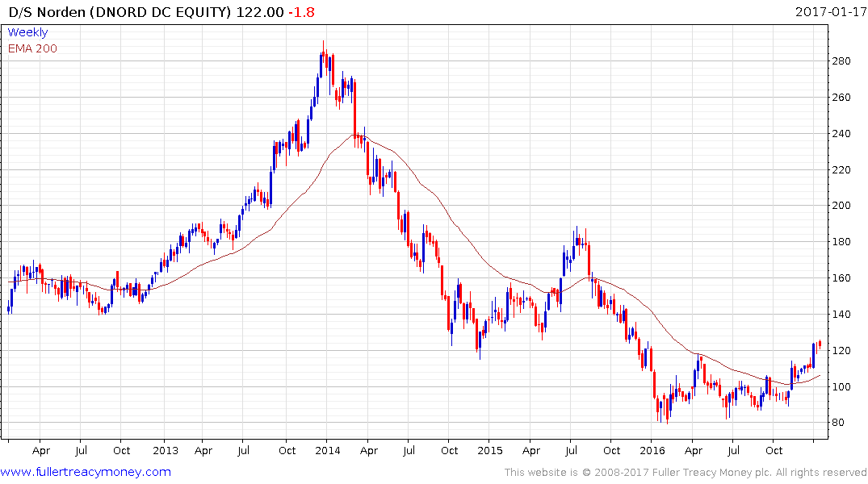868x484 pixels.
Task: Click the 280 price axis label
Action: coord(841,60)
